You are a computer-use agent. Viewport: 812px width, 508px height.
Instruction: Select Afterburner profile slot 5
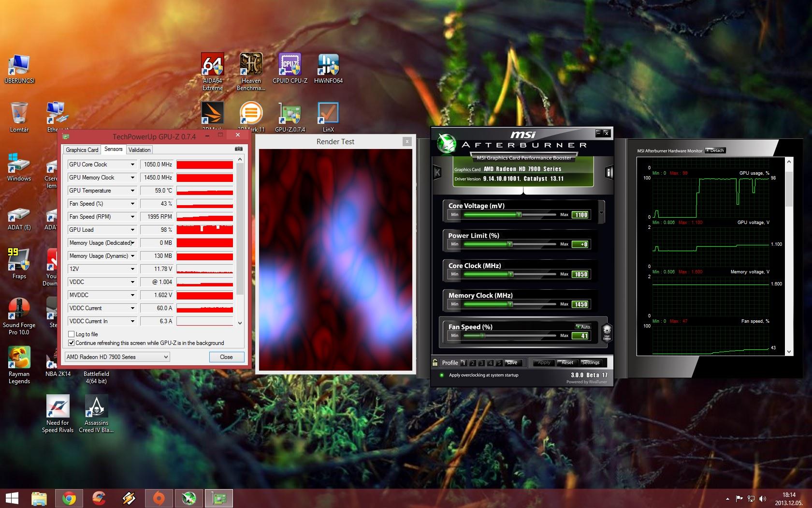(x=499, y=362)
